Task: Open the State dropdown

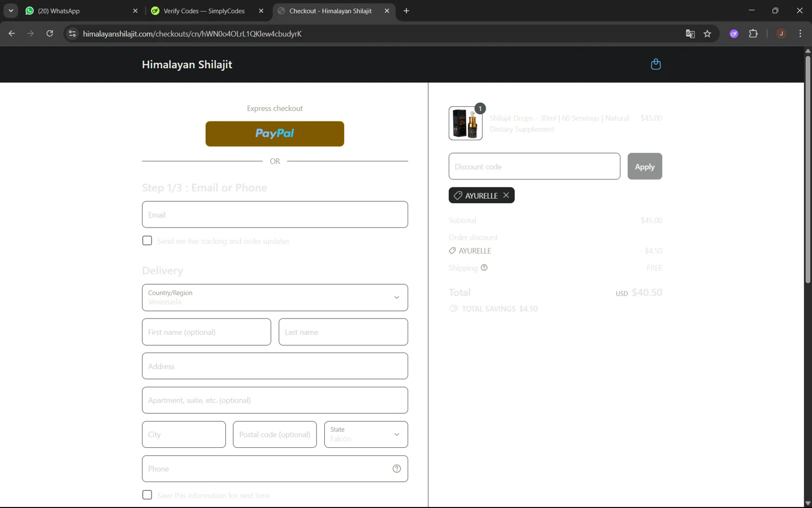Action: (x=366, y=434)
